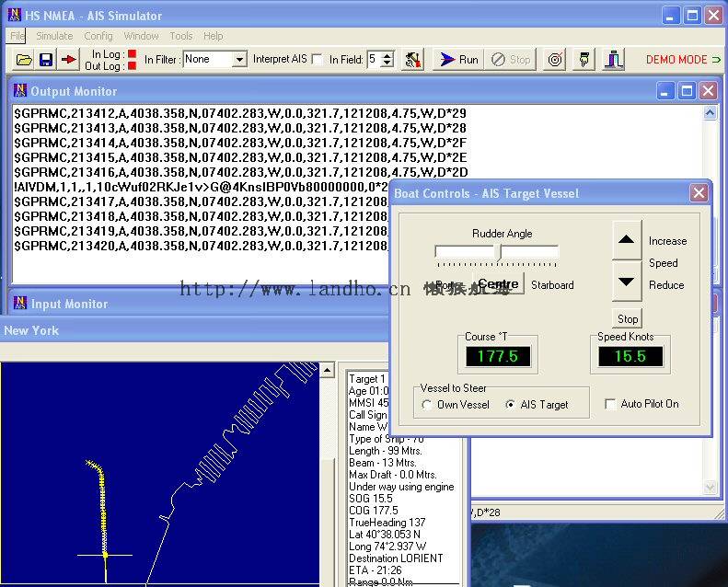Click the boat control toolbar icon

(613, 60)
